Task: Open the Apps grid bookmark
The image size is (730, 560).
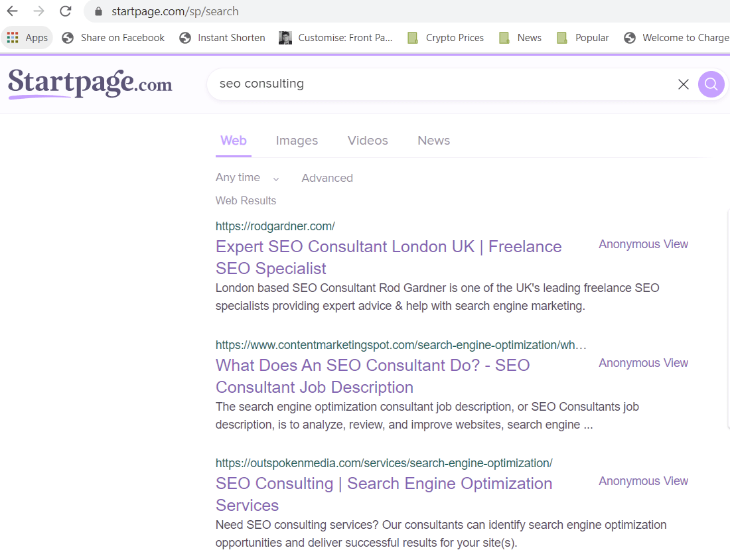Action: 27,38
